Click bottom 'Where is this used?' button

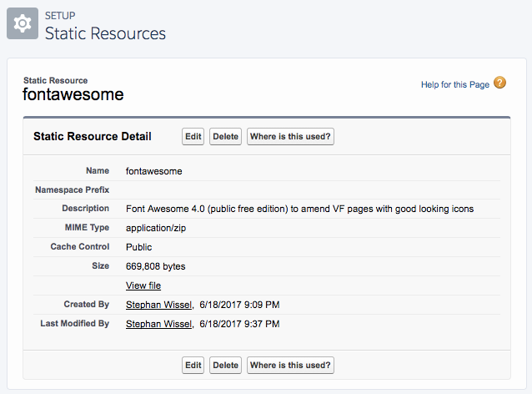(x=290, y=365)
